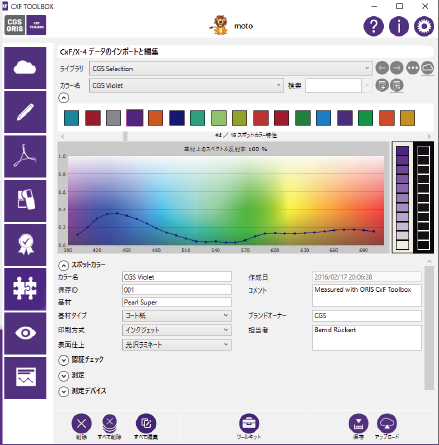Open the Acrobat PDF module in sidebar
Image resolution: width=439 pixels, height=445 pixels.
click(25, 156)
